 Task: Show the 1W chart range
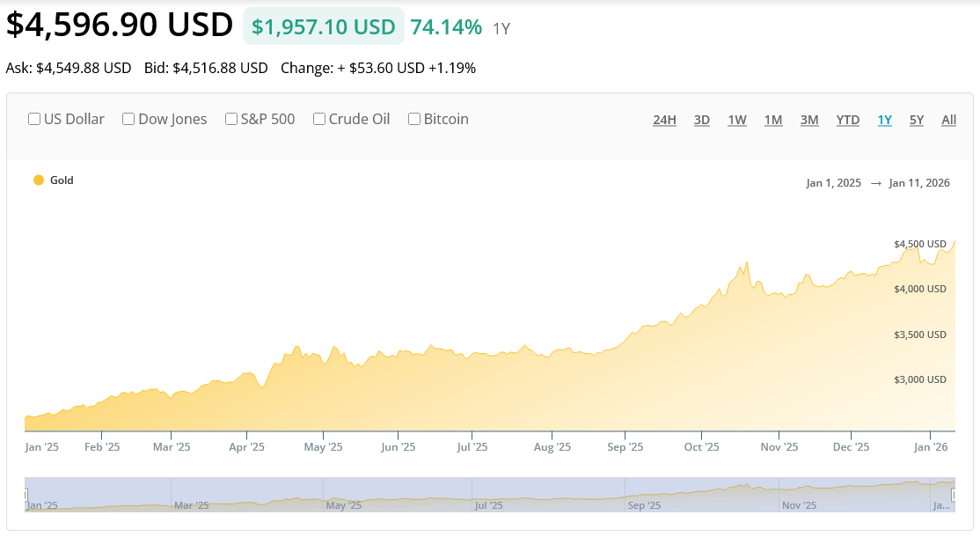(x=737, y=120)
